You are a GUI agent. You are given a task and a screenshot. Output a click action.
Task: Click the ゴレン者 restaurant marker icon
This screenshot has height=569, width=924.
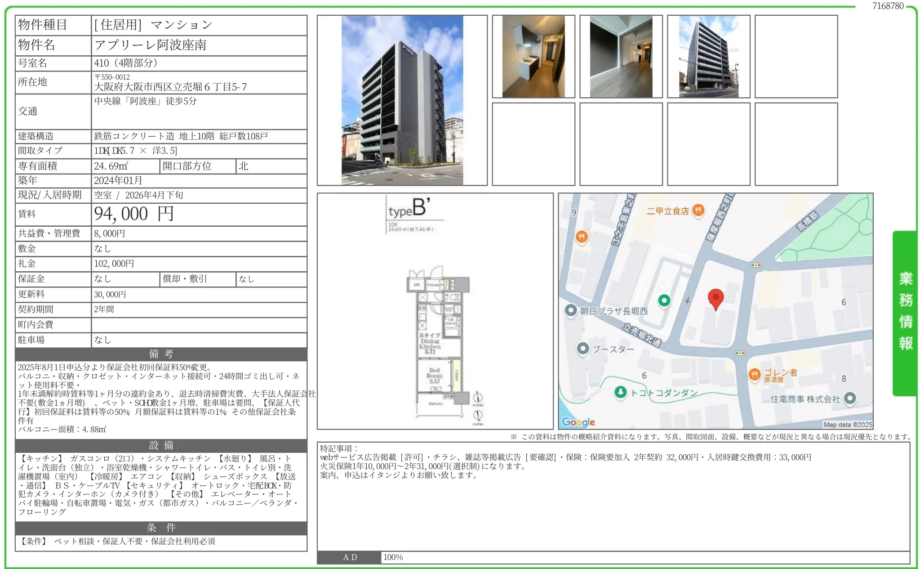[x=754, y=374]
